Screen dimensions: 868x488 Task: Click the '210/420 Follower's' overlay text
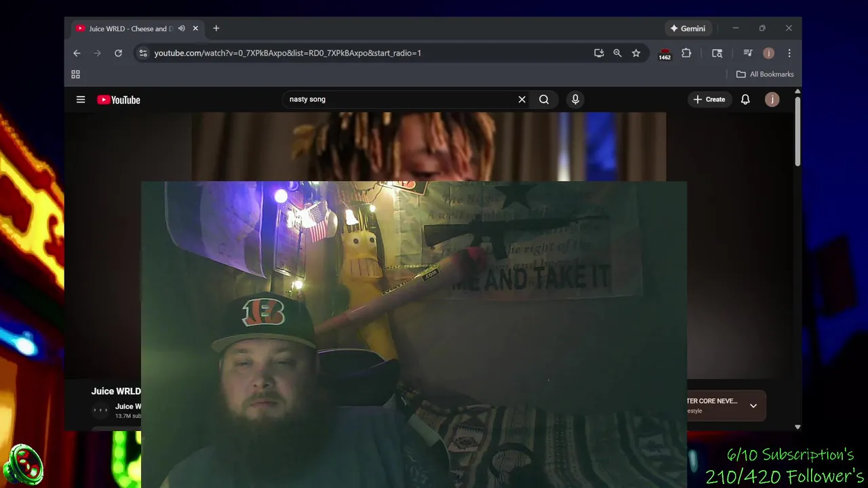(785, 476)
